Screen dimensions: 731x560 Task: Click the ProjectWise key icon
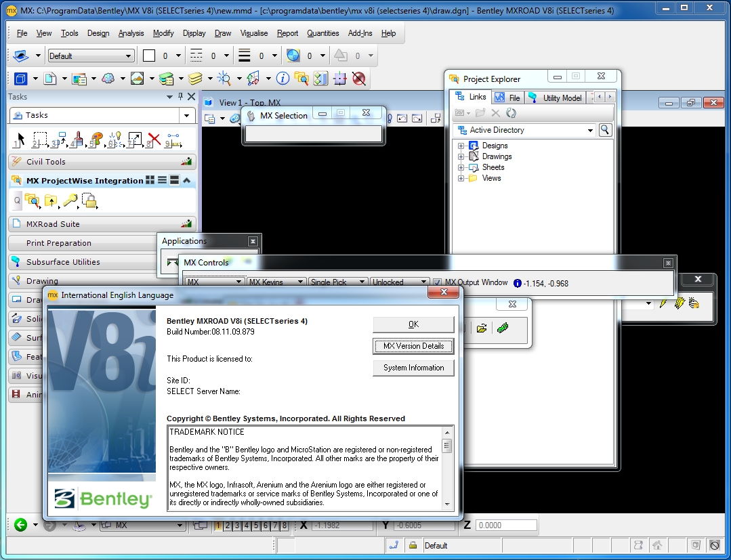(x=70, y=201)
